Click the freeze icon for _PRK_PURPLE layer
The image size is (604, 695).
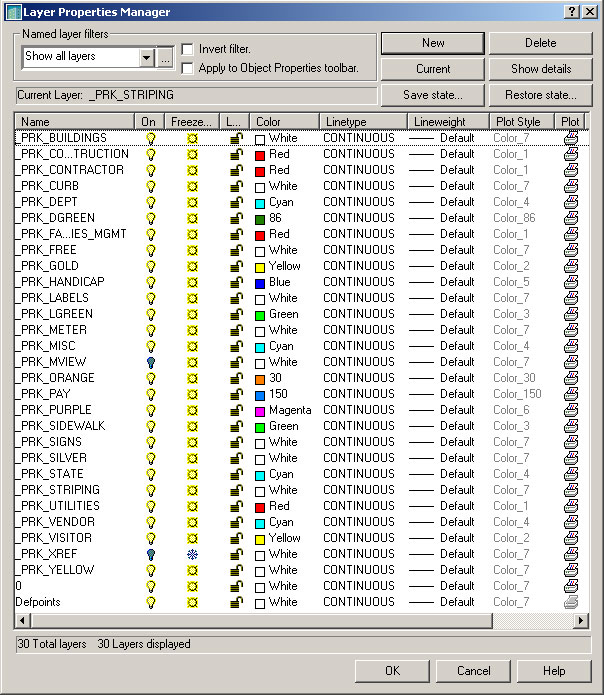click(x=192, y=410)
